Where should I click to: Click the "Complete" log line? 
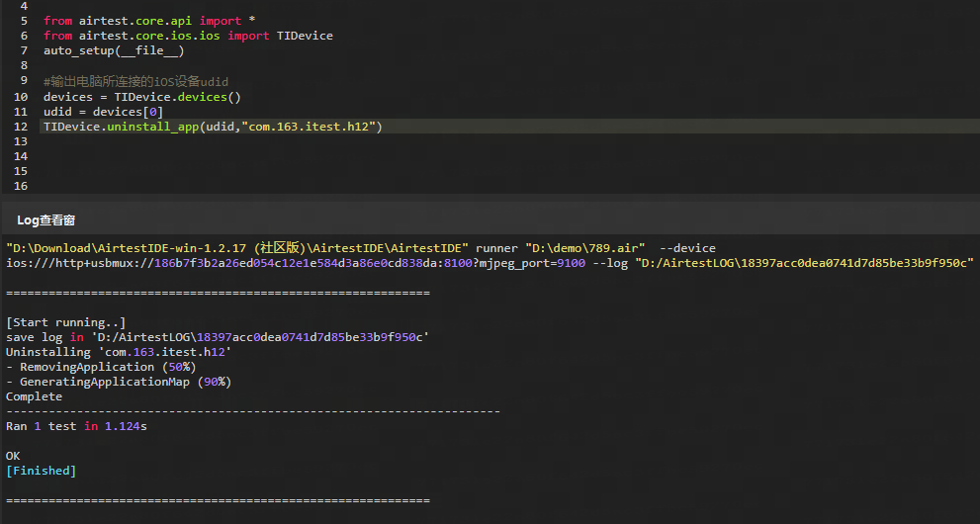(34, 396)
